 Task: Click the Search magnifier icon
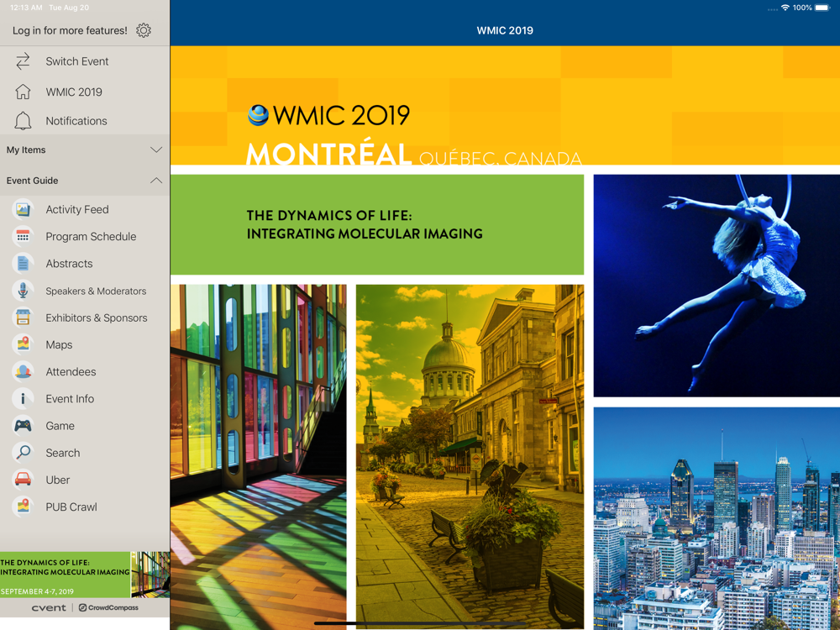click(x=23, y=453)
